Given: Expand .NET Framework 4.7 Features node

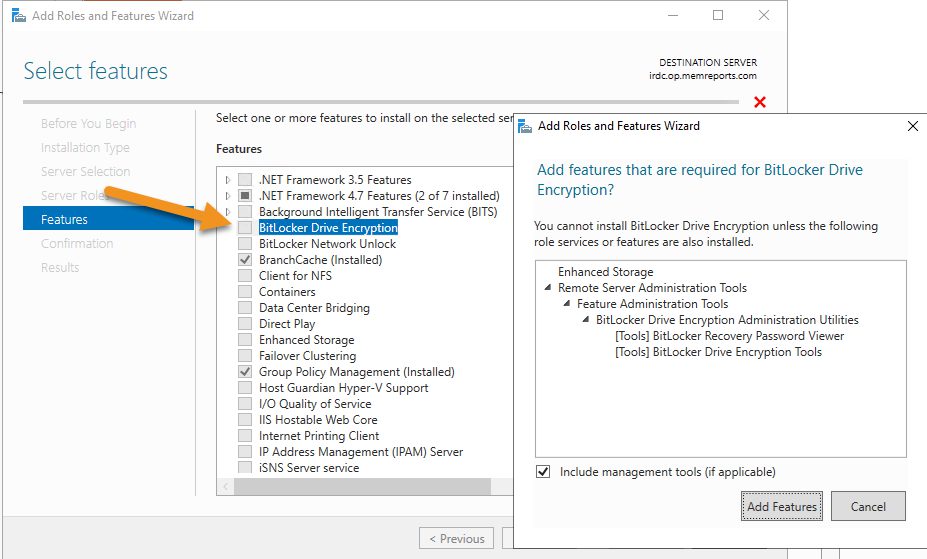Looking at the screenshot, I should pyautogui.click(x=228, y=195).
